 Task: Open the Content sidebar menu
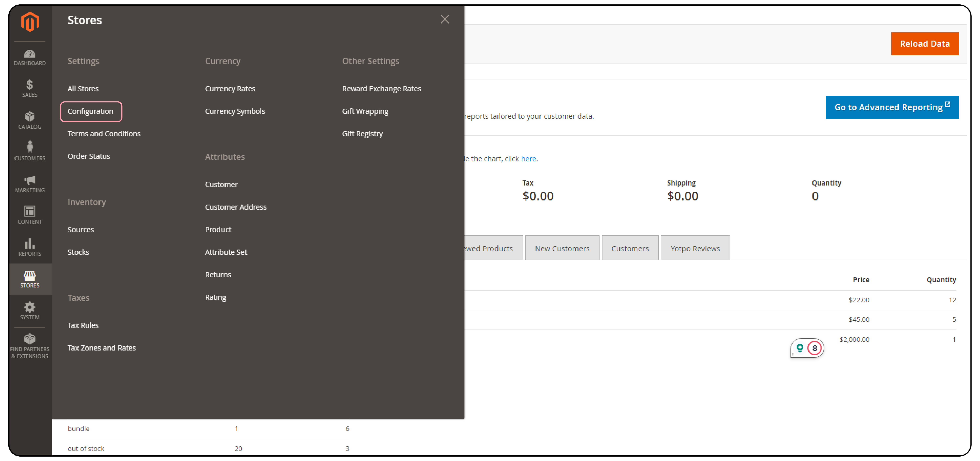(30, 215)
